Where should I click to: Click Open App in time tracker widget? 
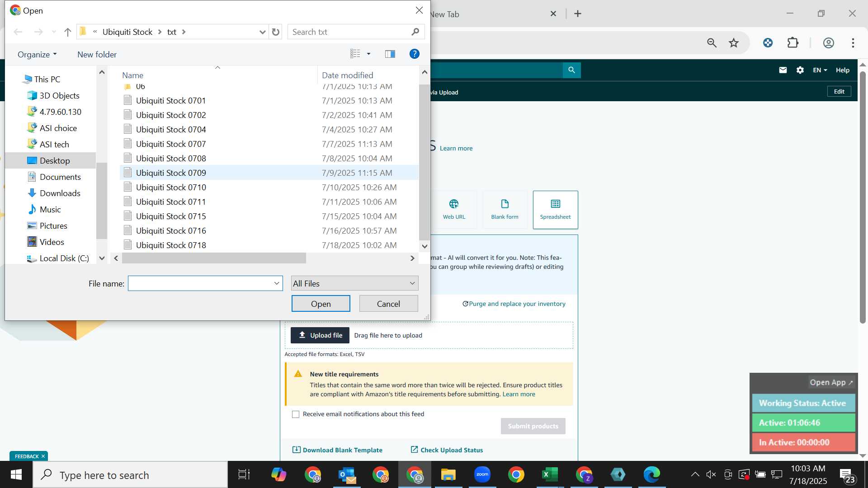pos(831,382)
